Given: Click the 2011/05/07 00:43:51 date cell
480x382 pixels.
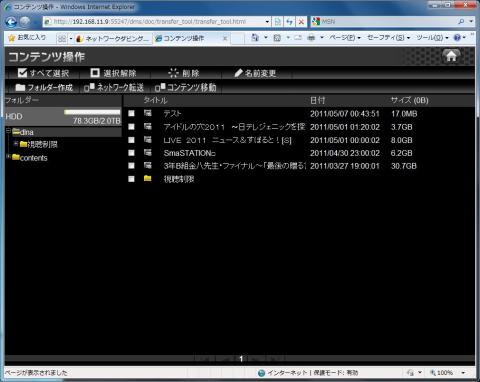Looking at the screenshot, I should pyautogui.click(x=345, y=114).
